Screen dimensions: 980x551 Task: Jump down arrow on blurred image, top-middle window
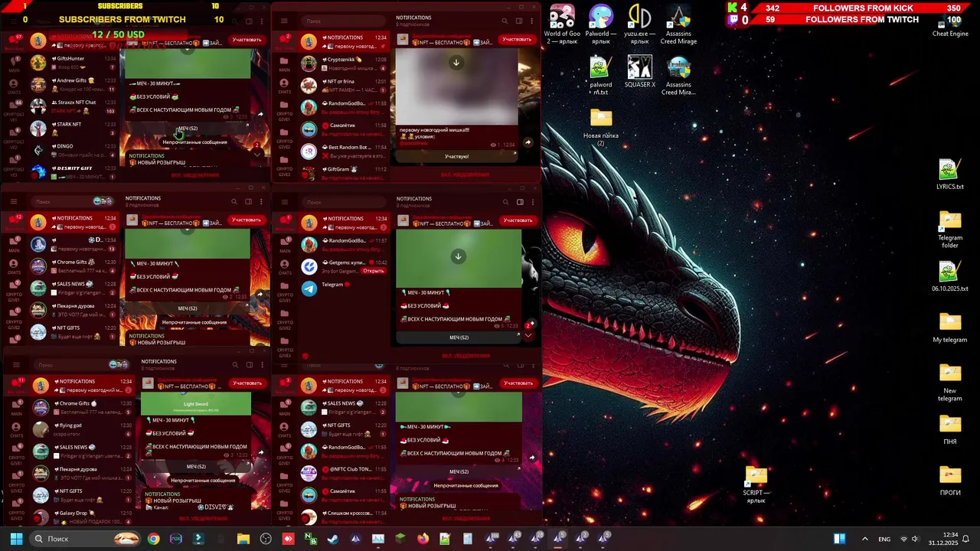pyautogui.click(x=456, y=63)
